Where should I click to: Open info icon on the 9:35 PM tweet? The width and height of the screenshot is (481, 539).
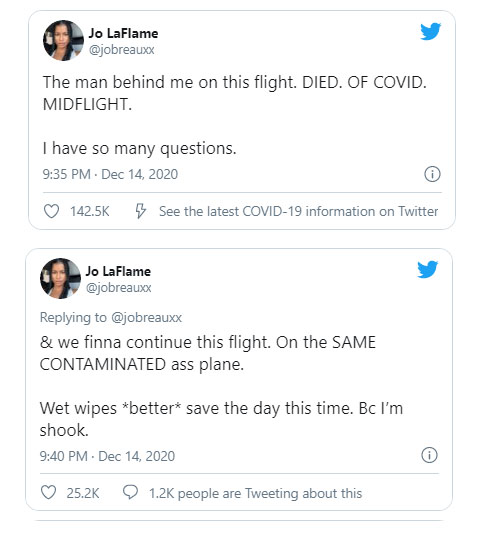pos(432,174)
